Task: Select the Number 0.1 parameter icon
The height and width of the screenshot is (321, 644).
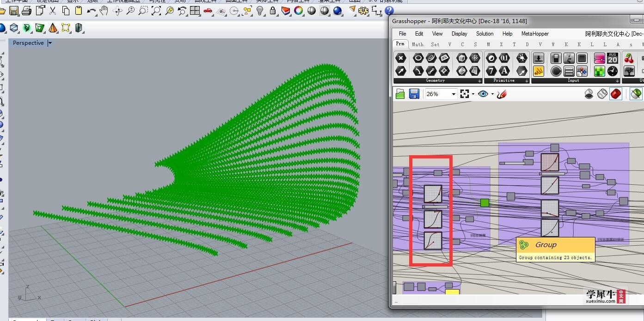Action: pyautogui.click(x=504, y=58)
